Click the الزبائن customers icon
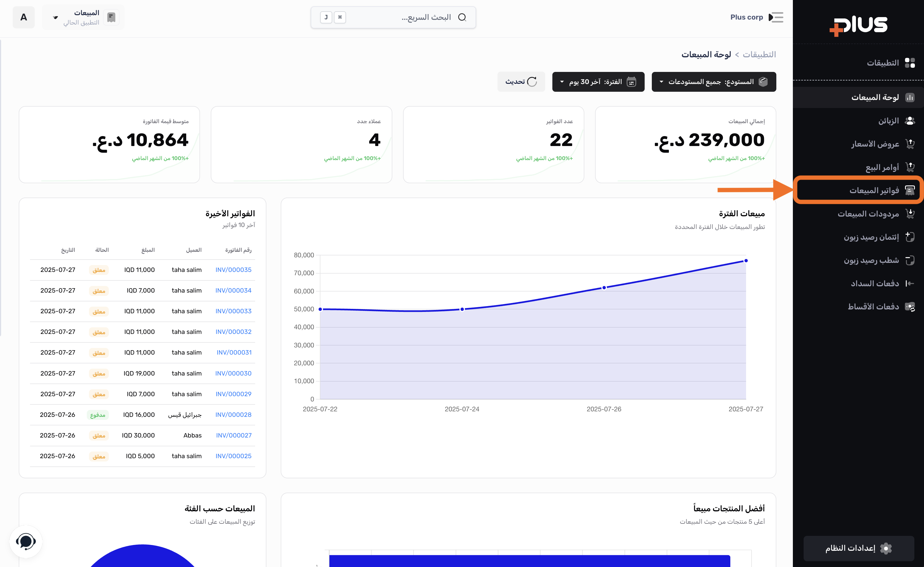The height and width of the screenshot is (567, 924). [x=910, y=121]
